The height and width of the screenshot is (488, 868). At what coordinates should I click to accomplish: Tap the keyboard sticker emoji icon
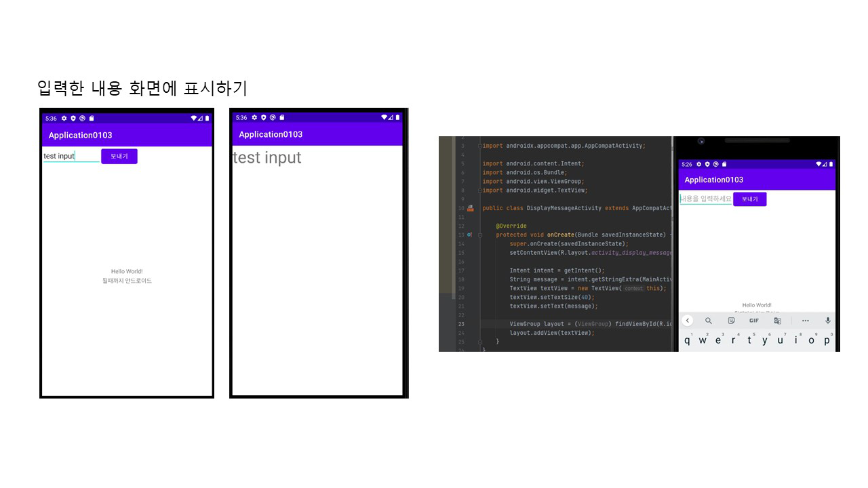click(x=731, y=321)
